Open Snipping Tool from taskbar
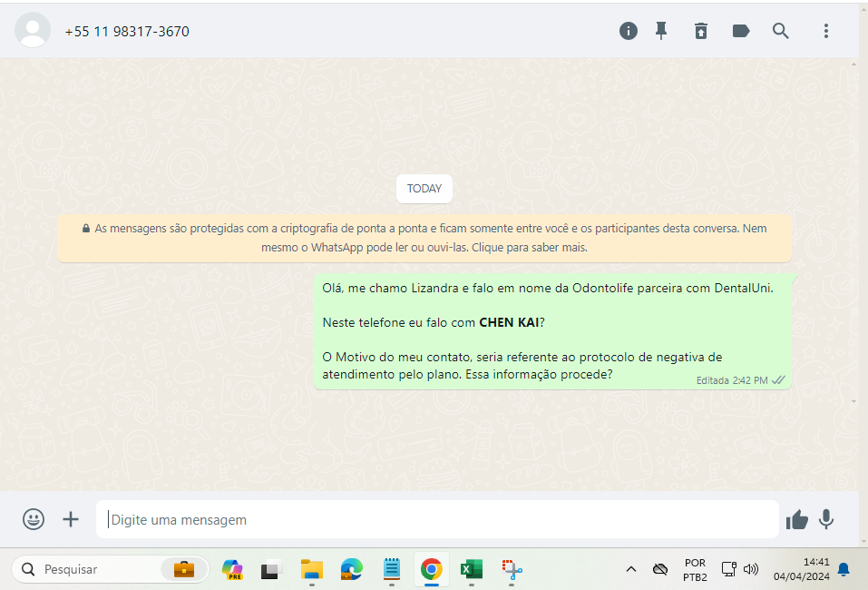This screenshot has height=590, width=868. point(512,569)
